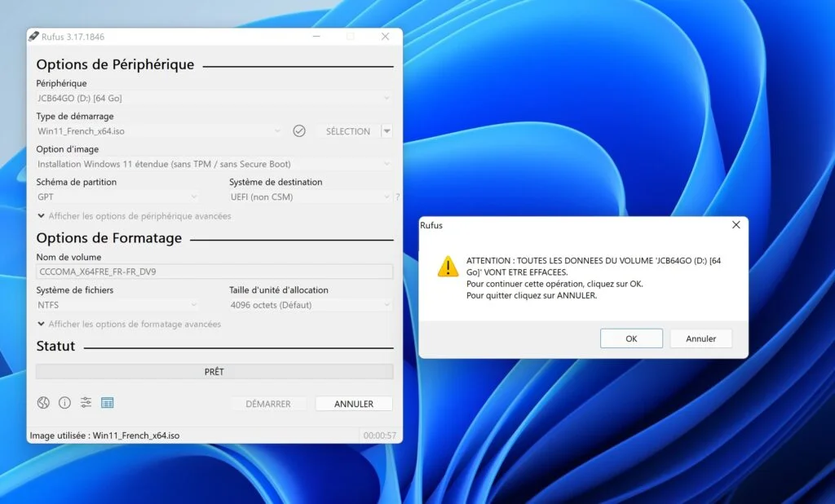Viewport: 835px width, 504px height.
Task: Expand Afficher les options de formatage avancées
Action: (130, 324)
